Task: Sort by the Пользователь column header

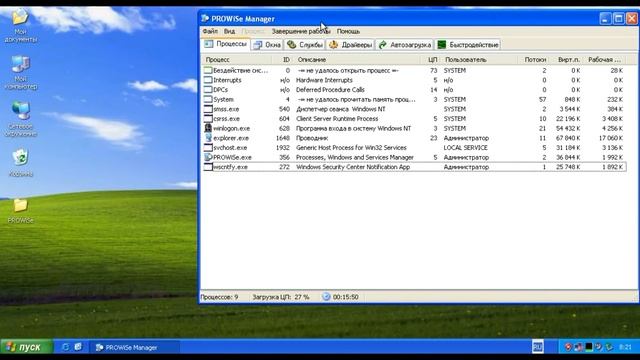Action: click(x=478, y=60)
